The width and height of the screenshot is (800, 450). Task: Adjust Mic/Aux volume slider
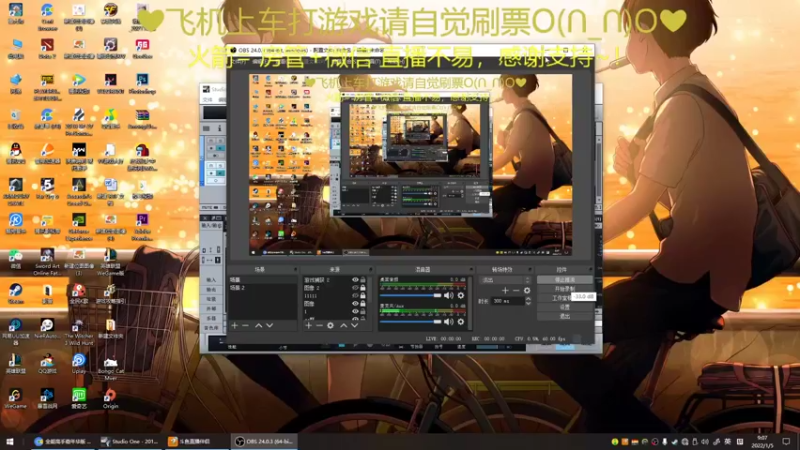(x=411, y=321)
